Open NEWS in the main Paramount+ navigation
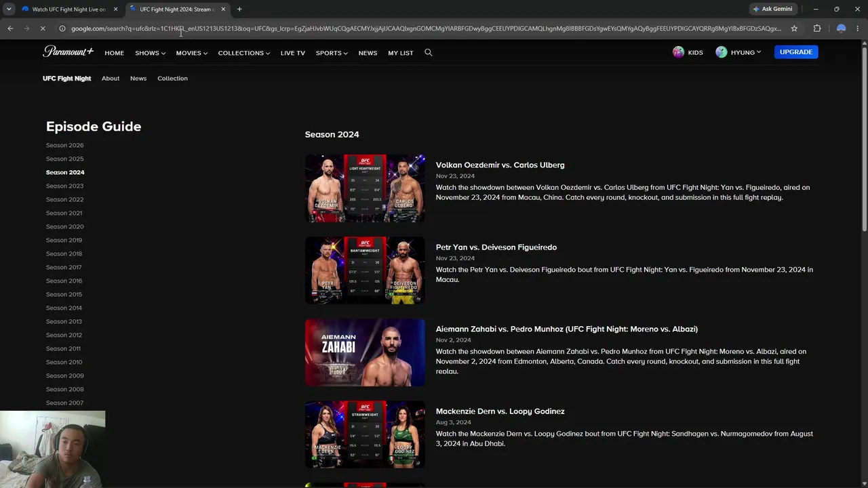Image resolution: width=868 pixels, height=488 pixels. click(368, 53)
